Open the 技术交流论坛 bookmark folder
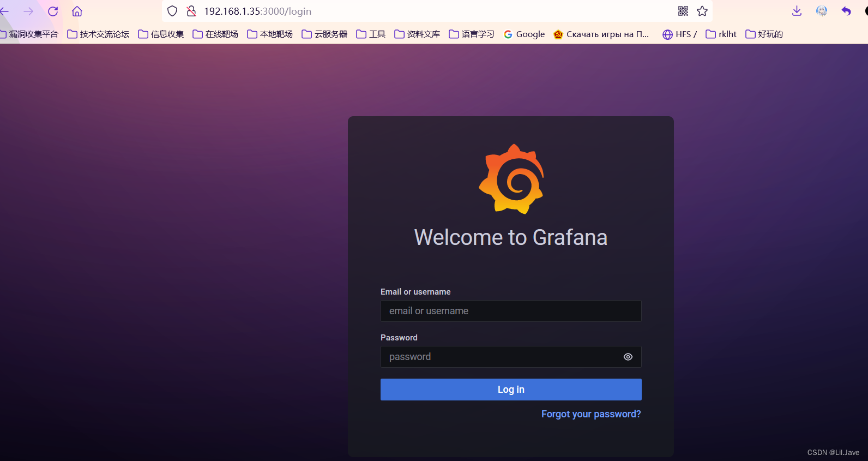868x461 pixels. pos(99,34)
